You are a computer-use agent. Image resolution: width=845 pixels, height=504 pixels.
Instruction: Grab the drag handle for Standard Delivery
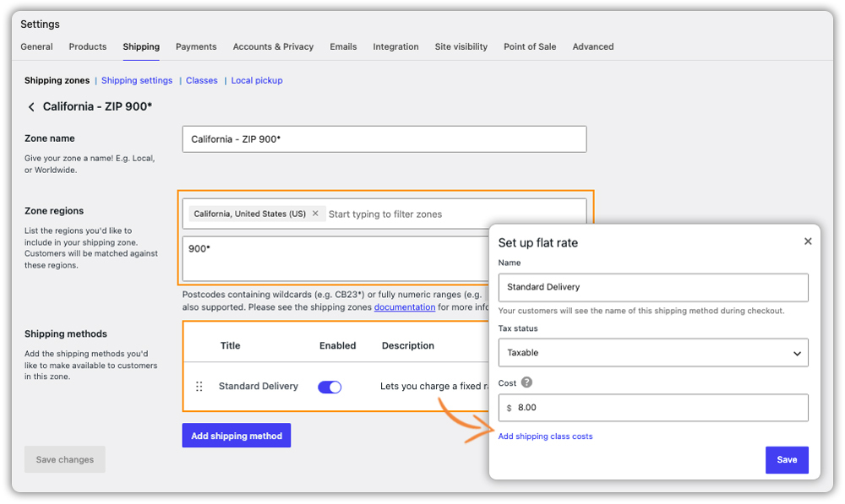click(199, 387)
